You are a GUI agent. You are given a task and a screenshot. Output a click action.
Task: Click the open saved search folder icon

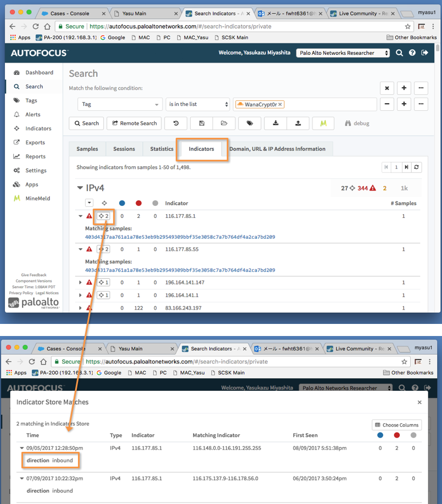pos(224,123)
